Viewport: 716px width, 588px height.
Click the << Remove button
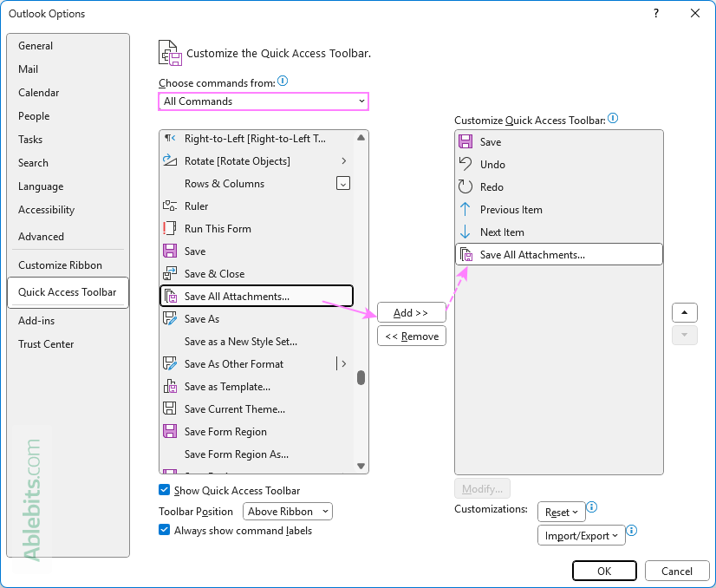pos(412,336)
